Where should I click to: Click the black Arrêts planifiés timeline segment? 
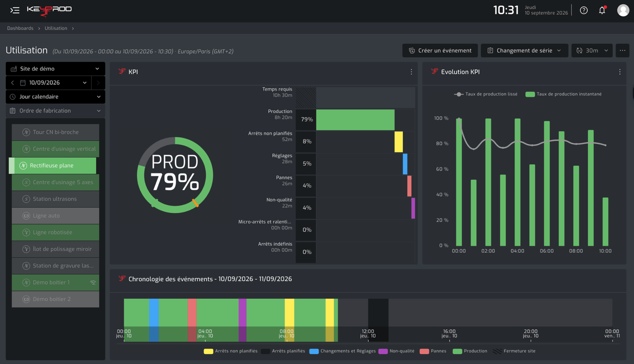[x=378, y=320]
